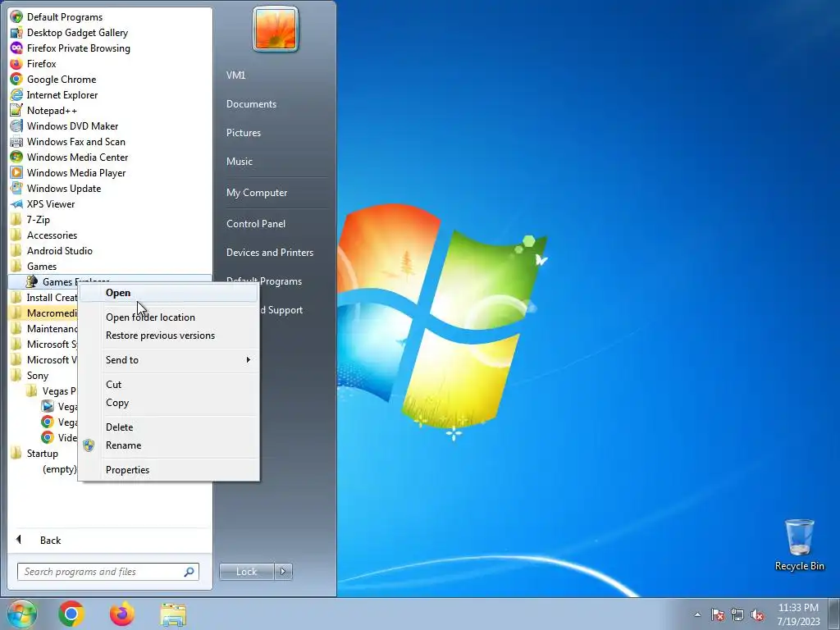840x630 pixels.
Task: Click the Lock button
Action: point(246,572)
